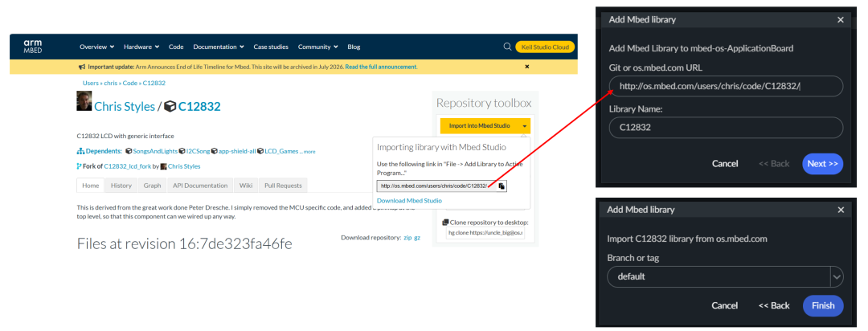Click the copy URL clipboard icon
The height and width of the screenshot is (331, 868).
tap(501, 186)
